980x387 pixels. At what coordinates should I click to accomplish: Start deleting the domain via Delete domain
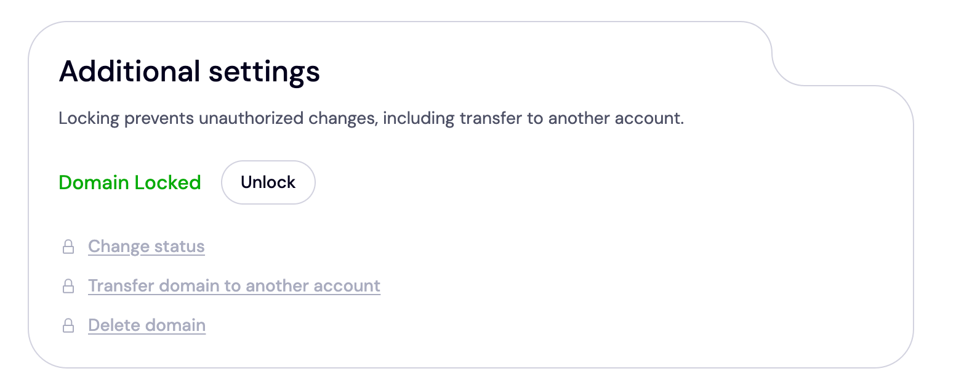point(147,325)
